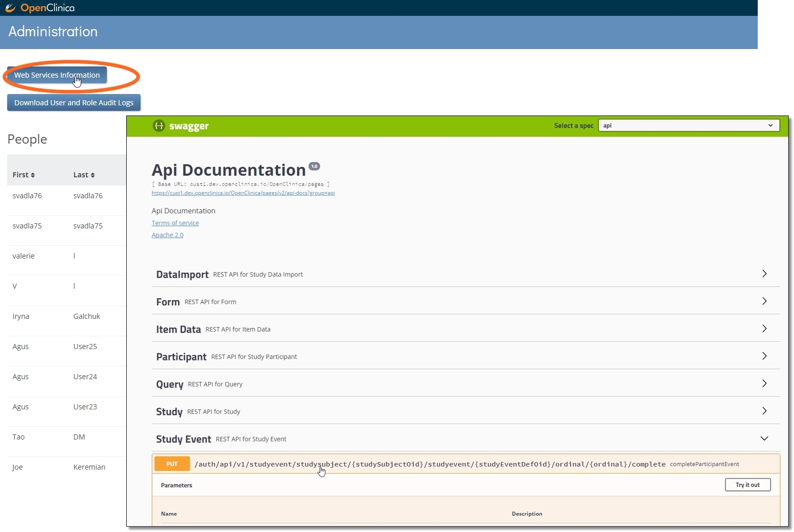Collapse the Study Event section chevron
The image size is (794, 532).
764,438
